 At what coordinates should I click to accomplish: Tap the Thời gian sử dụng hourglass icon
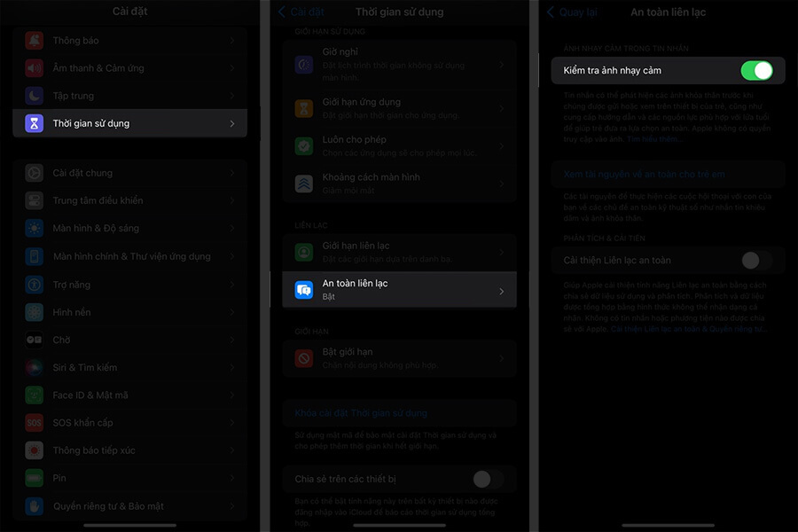point(34,123)
